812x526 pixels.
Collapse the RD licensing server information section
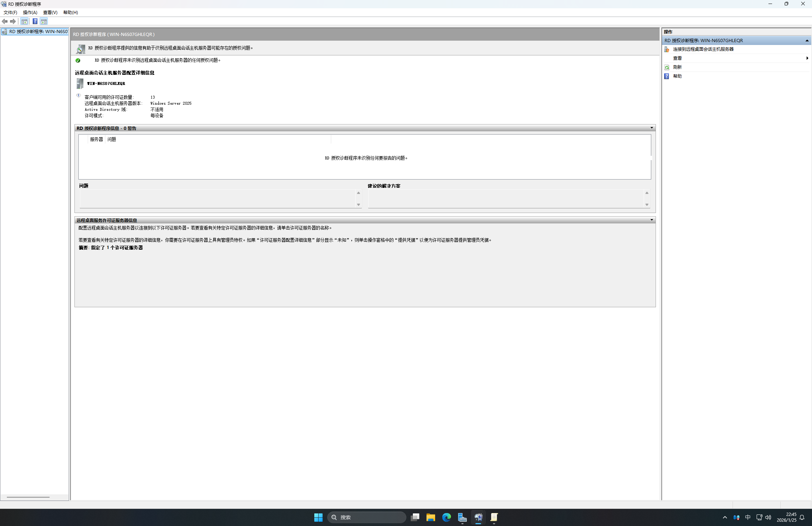coord(651,220)
